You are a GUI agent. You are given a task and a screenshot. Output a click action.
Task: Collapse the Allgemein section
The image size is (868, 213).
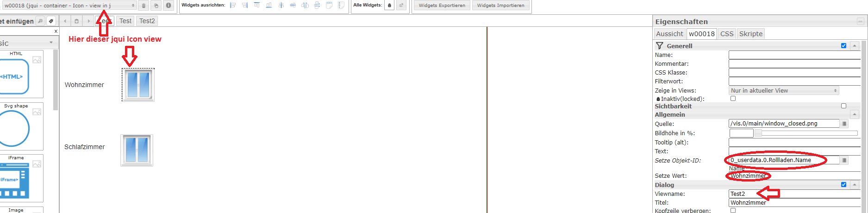pos(855,114)
